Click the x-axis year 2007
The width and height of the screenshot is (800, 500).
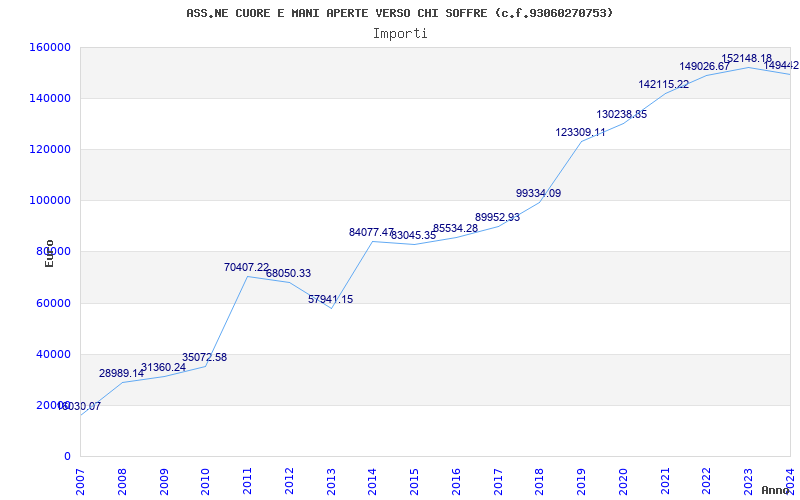click(81, 482)
